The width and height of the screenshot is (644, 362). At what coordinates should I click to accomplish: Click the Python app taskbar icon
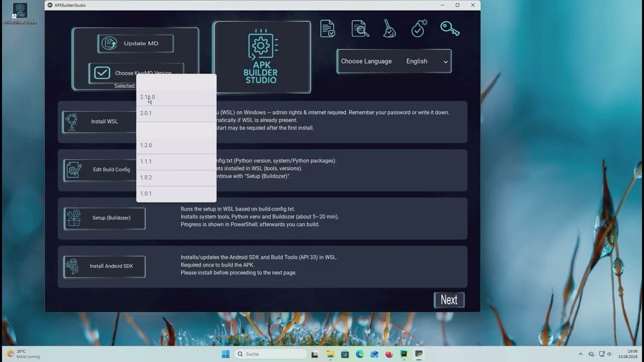[x=419, y=354]
